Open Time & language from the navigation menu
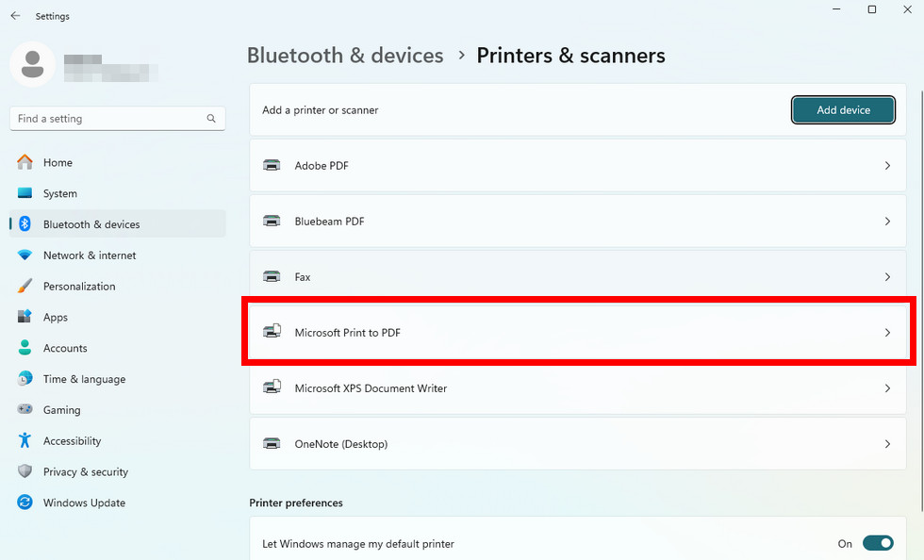The height and width of the screenshot is (560, 924). point(23,378)
